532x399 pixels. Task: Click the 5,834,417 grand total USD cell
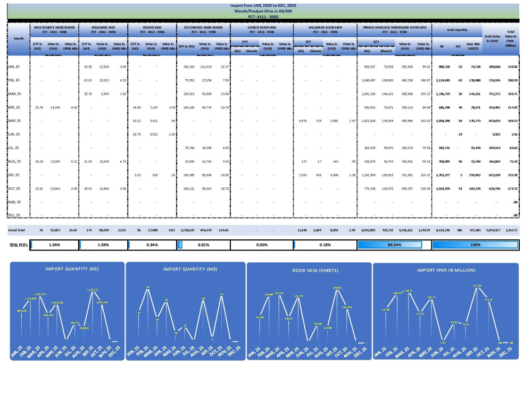click(x=493, y=230)
